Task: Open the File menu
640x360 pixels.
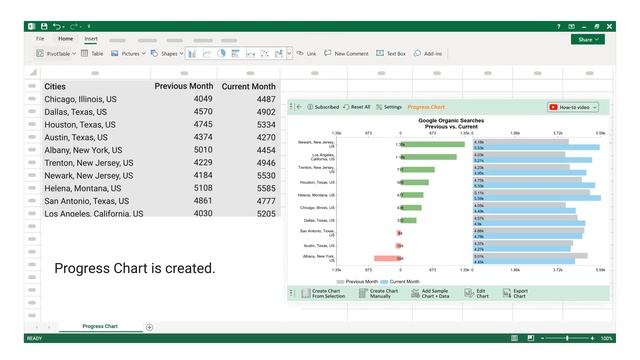Action: pos(40,39)
